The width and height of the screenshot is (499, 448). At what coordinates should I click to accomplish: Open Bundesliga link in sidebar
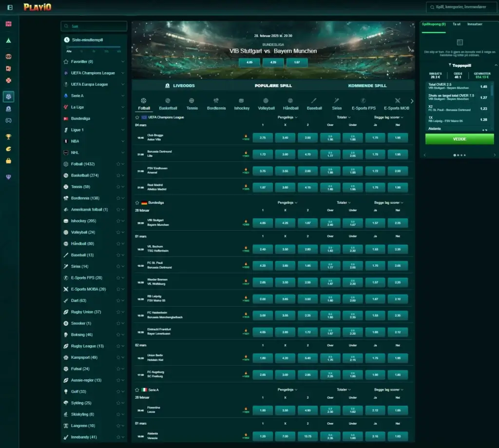[80, 118]
